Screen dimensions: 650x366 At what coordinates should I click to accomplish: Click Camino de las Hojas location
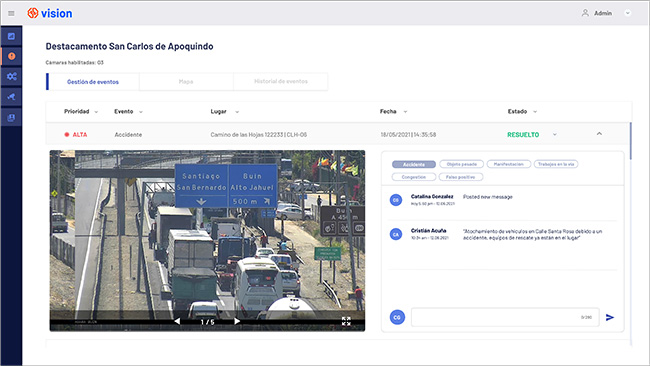pos(259,135)
